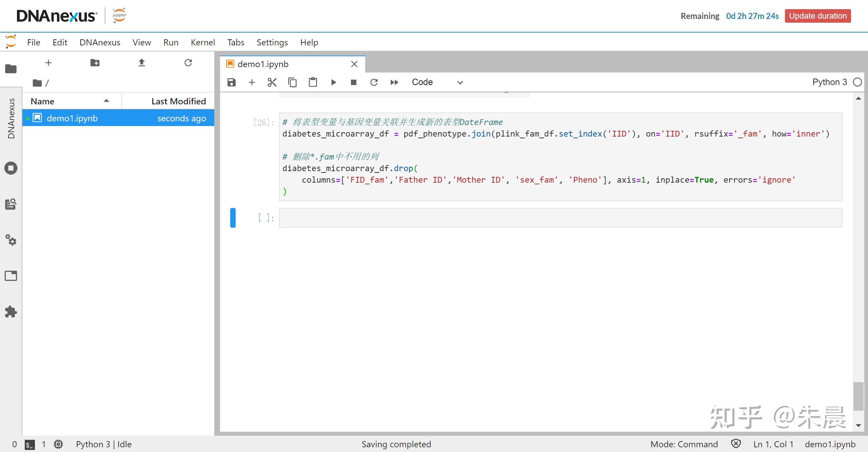The height and width of the screenshot is (452, 868).
Task: Run the selected cell with the play icon
Action: point(333,82)
